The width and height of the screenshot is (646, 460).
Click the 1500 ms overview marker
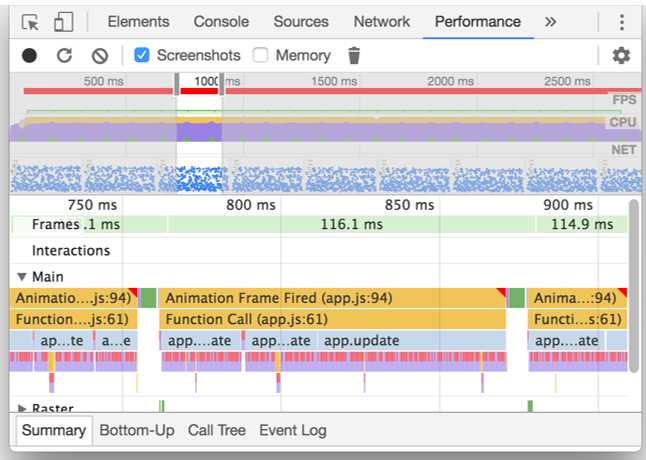pos(334,81)
